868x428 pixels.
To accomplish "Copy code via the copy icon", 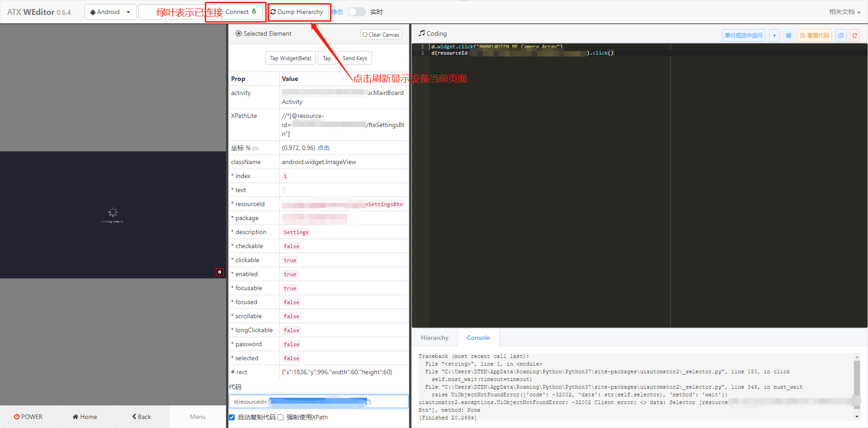I will coord(840,35).
